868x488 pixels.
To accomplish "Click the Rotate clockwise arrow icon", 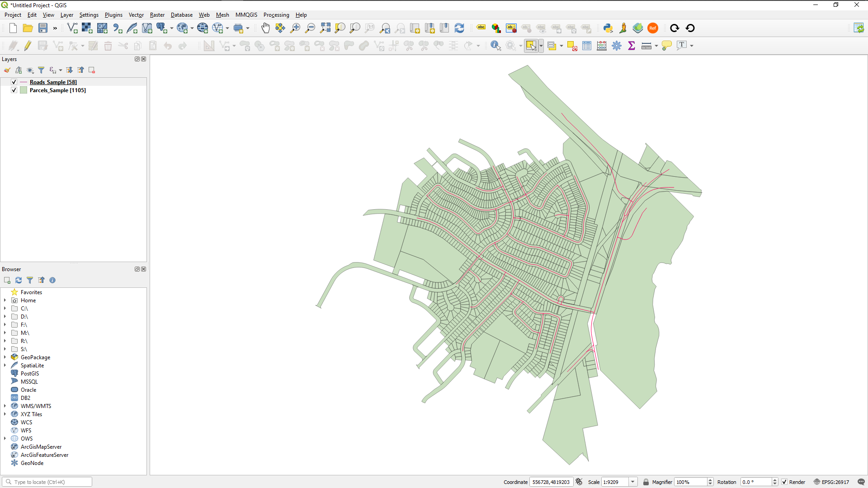I will tap(675, 28).
